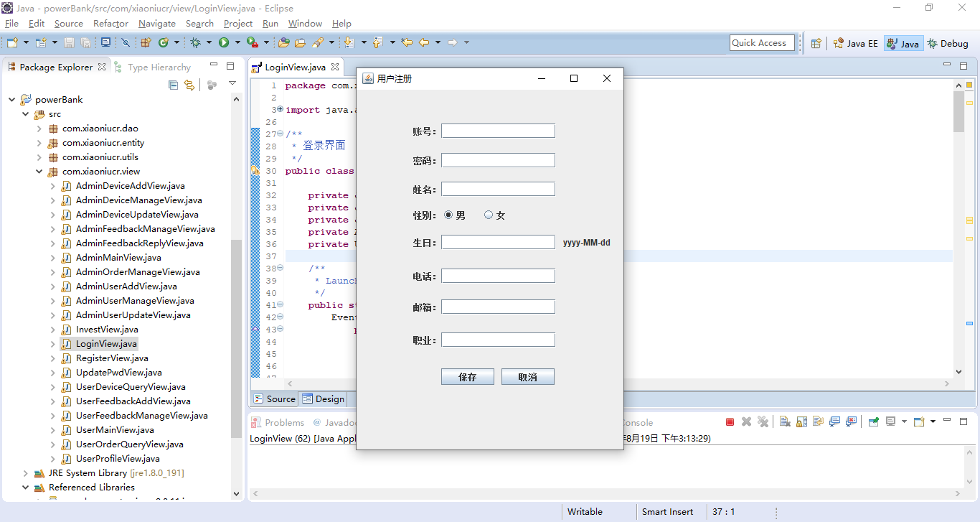Open Package Explorer View Menu triangle
Image resolution: width=980 pixels, height=522 pixels.
(232, 84)
